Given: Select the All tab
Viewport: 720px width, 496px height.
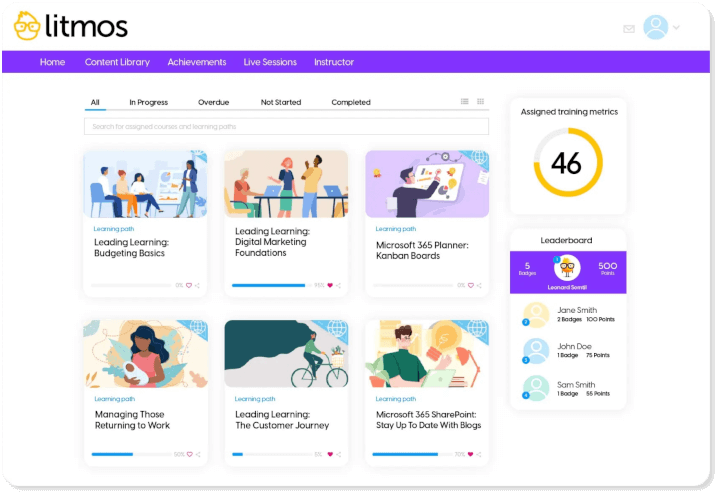Looking at the screenshot, I should pyautogui.click(x=95, y=102).
